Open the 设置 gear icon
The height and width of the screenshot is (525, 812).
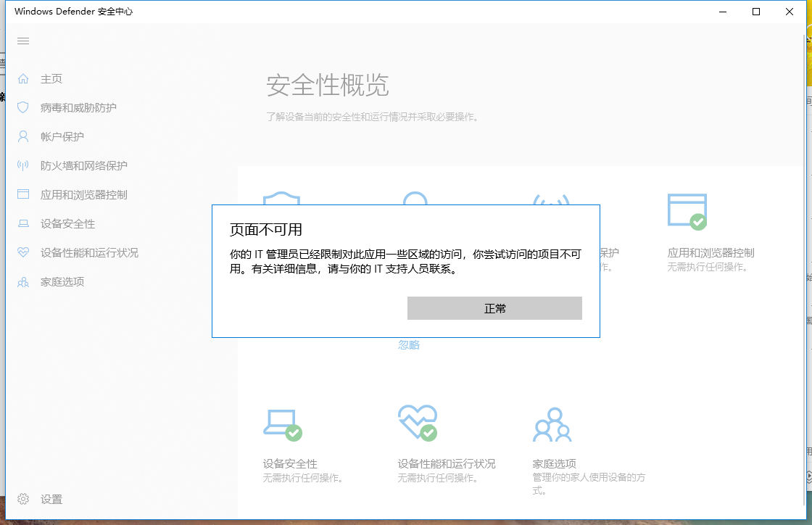[x=22, y=499]
